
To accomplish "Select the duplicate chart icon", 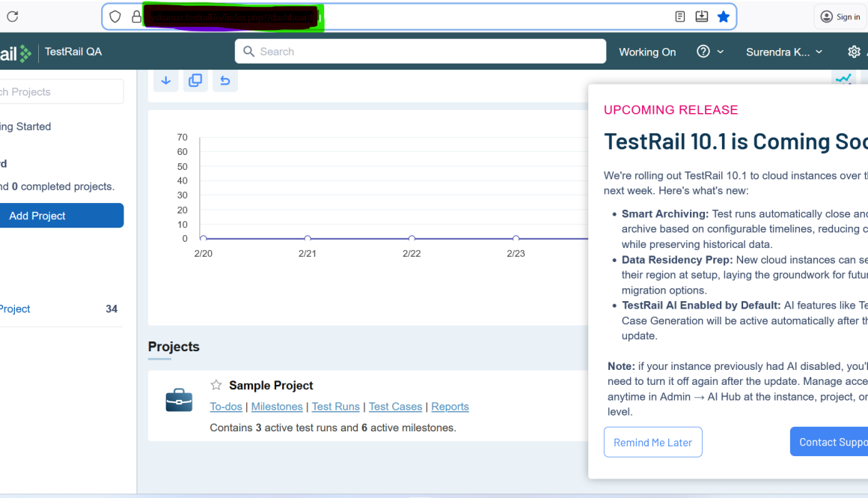I will coord(195,80).
